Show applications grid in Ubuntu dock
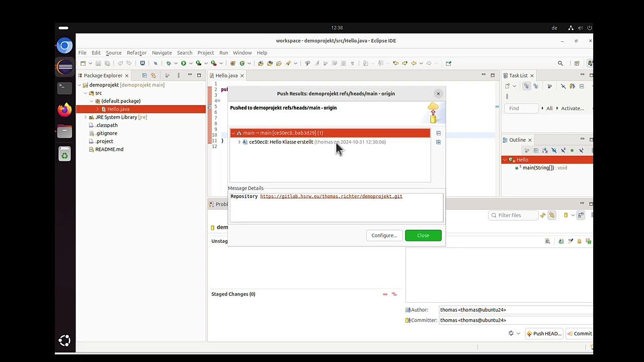The width and height of the screenshot is (644, 362). click(64, 341)
